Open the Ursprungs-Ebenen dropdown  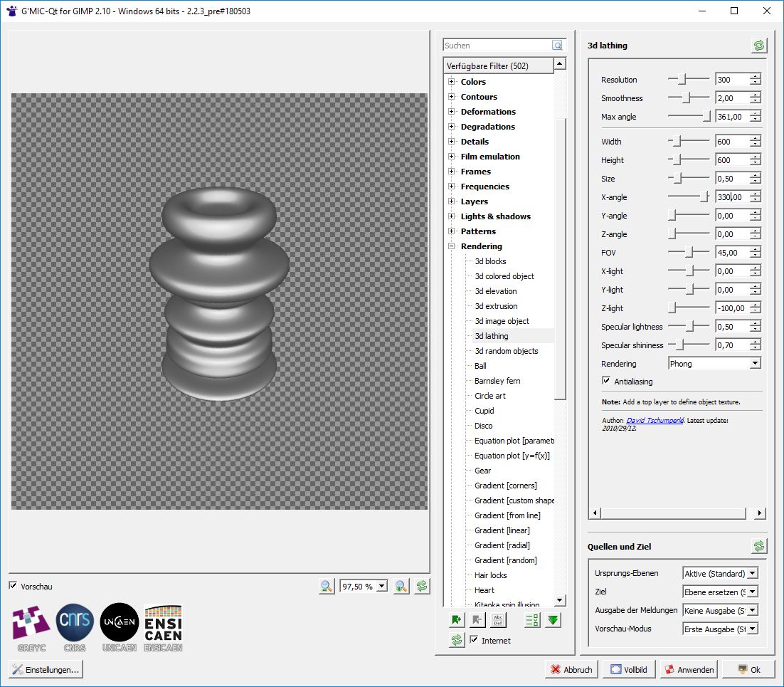point(719,573)
